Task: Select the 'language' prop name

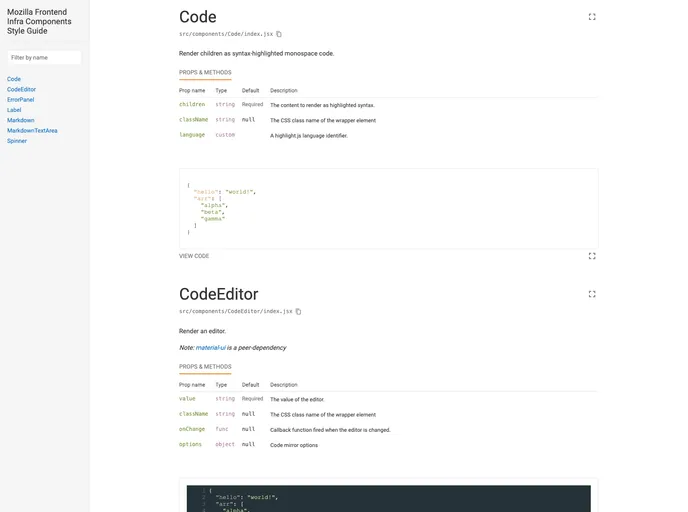Action: pos(192,135)
